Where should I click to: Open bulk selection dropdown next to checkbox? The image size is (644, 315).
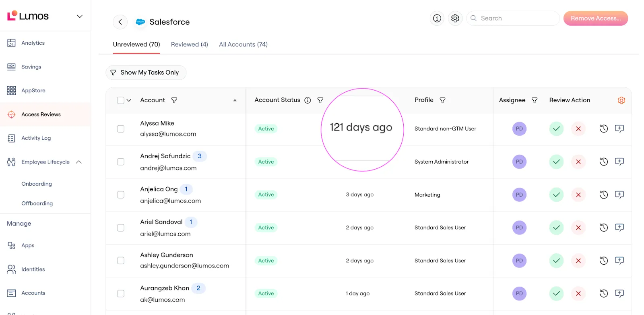pos(129,100)
